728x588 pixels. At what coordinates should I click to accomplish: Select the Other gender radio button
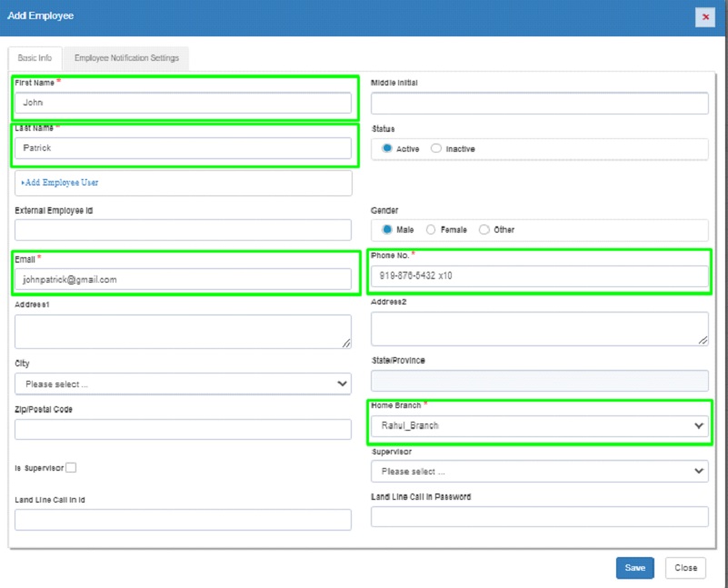[484, 230]
